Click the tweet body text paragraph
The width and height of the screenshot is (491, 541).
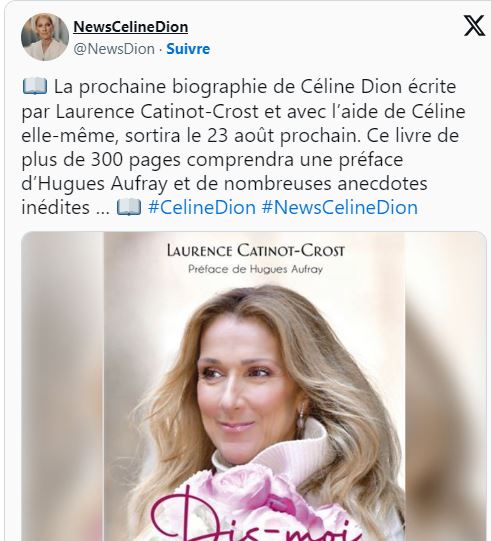coord(245,147)
